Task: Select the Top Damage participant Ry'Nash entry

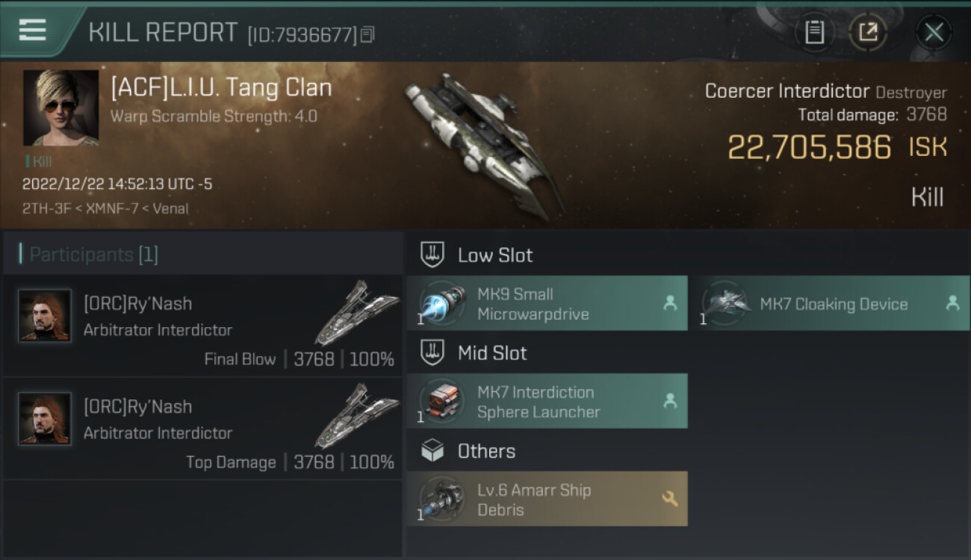Action: 203,429
